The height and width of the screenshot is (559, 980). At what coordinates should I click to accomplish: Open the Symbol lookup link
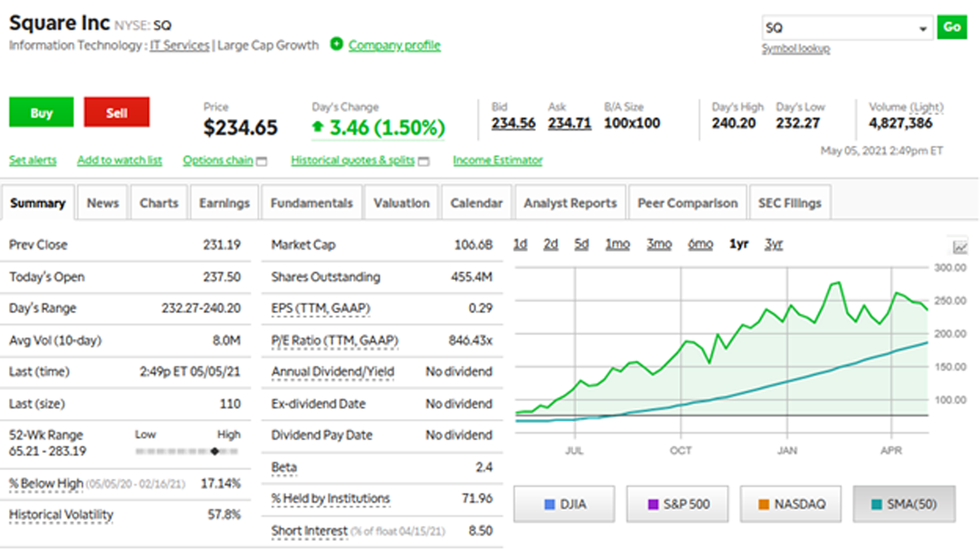coord(796,49)
